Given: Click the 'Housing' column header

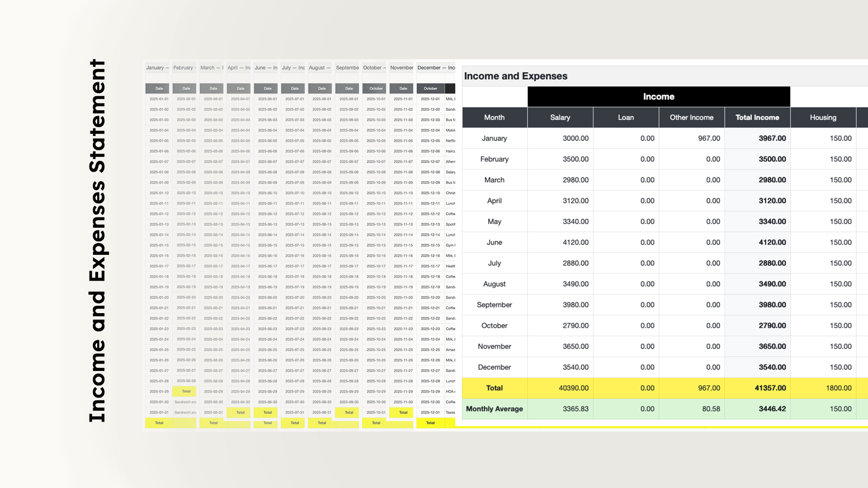Looking at the screenshot, I should [823, 117].
